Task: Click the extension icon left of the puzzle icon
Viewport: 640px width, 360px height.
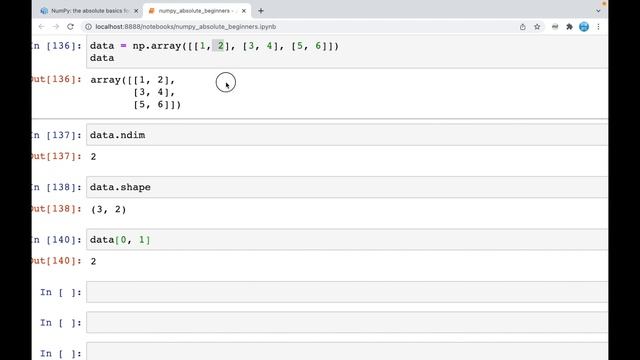Action: click(x=555, y=27)
